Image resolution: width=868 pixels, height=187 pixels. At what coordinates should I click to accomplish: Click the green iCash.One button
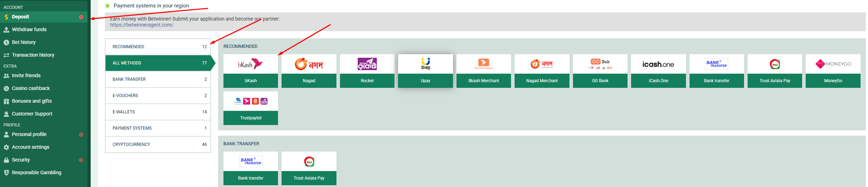[x=658, y=81]
